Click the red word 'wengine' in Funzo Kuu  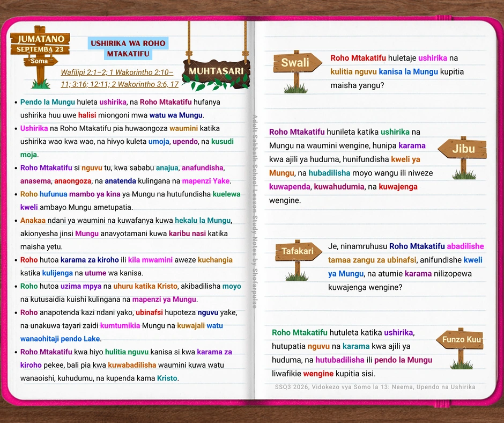[318, 374]
